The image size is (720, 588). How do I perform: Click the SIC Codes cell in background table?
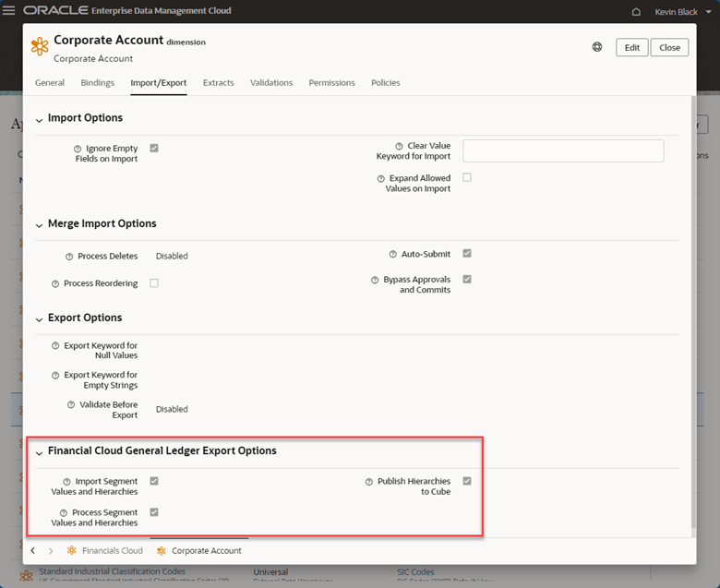[x=415, y=572]
